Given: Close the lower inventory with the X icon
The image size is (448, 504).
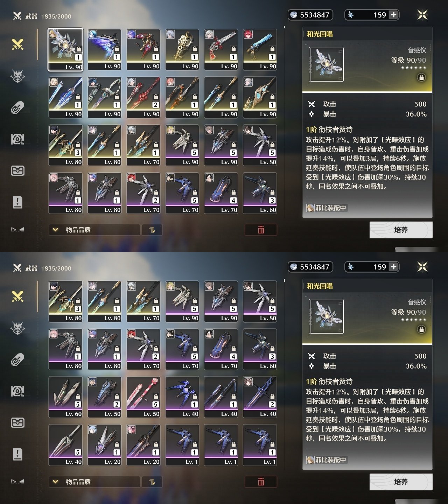Looking at the screenshot, I should click(422, 267).
